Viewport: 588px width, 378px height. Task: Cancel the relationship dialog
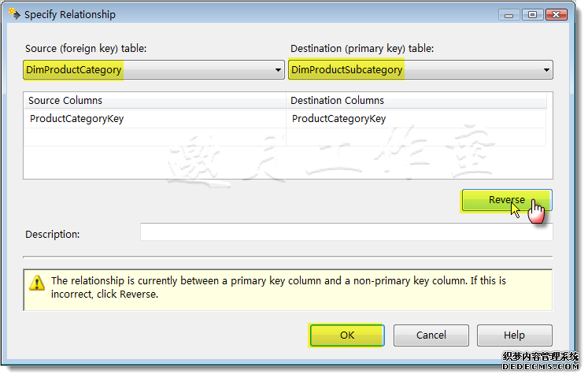point(431,335)
